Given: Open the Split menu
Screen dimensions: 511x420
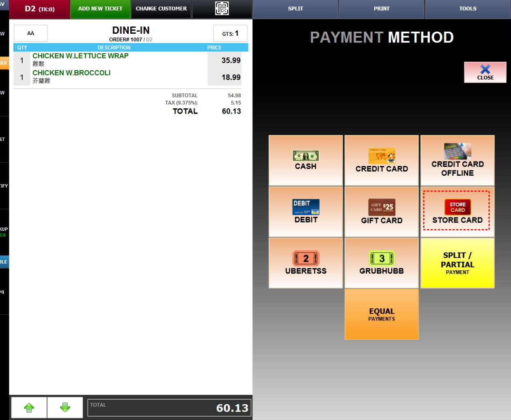Looking at the screenshot, I should [295, 9].
